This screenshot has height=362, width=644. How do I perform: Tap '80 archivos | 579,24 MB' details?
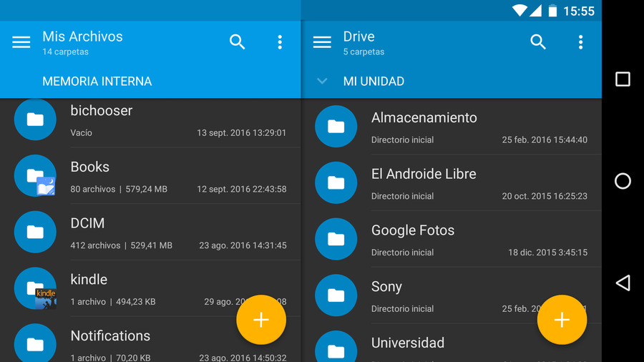click(119, 189)
